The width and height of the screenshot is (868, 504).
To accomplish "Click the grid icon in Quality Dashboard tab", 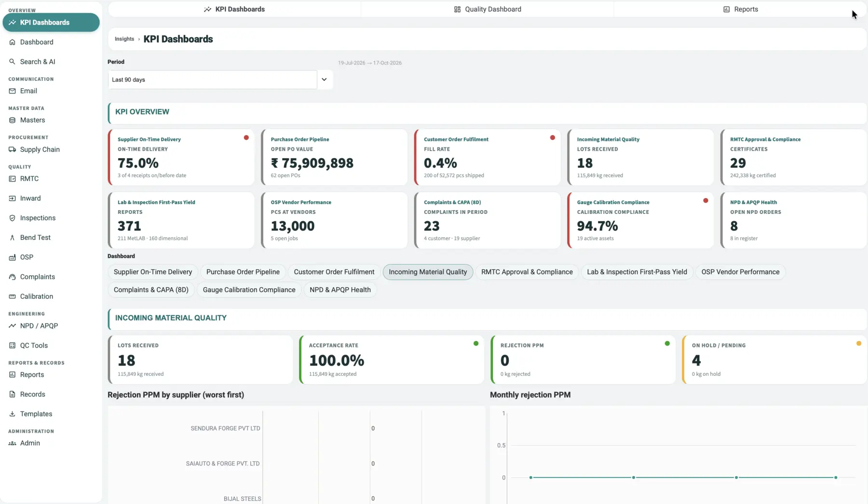I will click(x=457, y=9).
